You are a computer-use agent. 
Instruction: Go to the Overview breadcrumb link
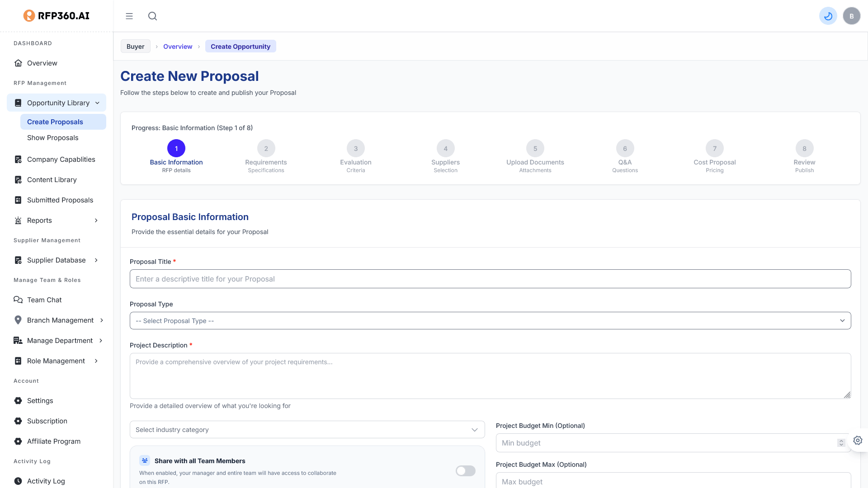pos(178,46)
